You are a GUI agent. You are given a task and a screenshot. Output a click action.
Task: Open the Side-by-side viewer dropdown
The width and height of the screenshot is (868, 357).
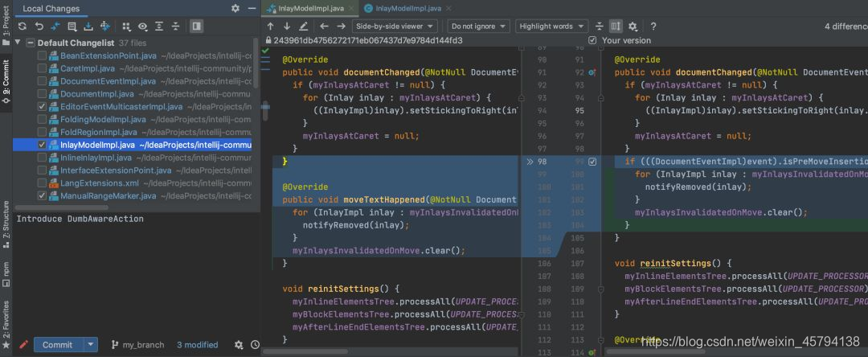(395, 26)
